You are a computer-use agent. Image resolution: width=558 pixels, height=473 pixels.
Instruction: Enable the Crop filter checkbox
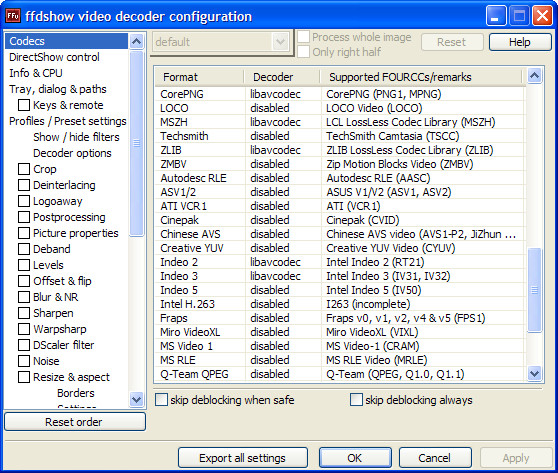click(x=24, y=169)
